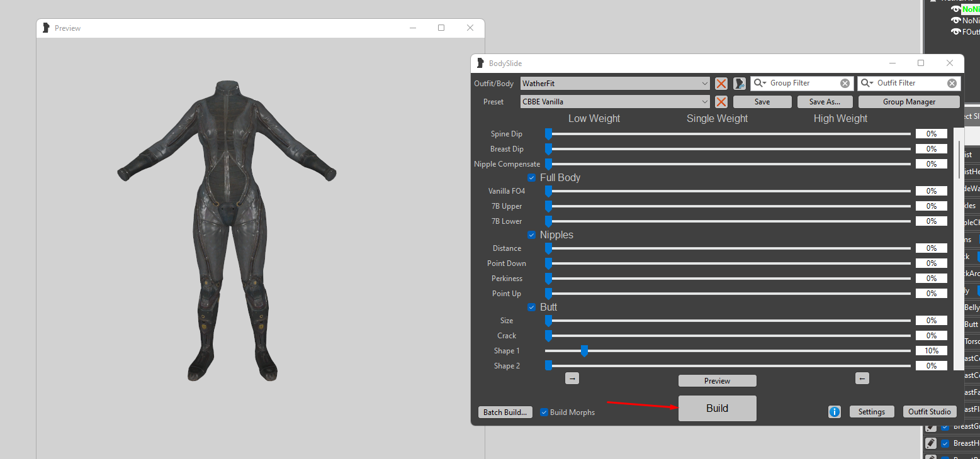This screenshot has width=980, height=459.
Task: Click the Vanilla FO4 percentage value field
Action: [932, 191]
